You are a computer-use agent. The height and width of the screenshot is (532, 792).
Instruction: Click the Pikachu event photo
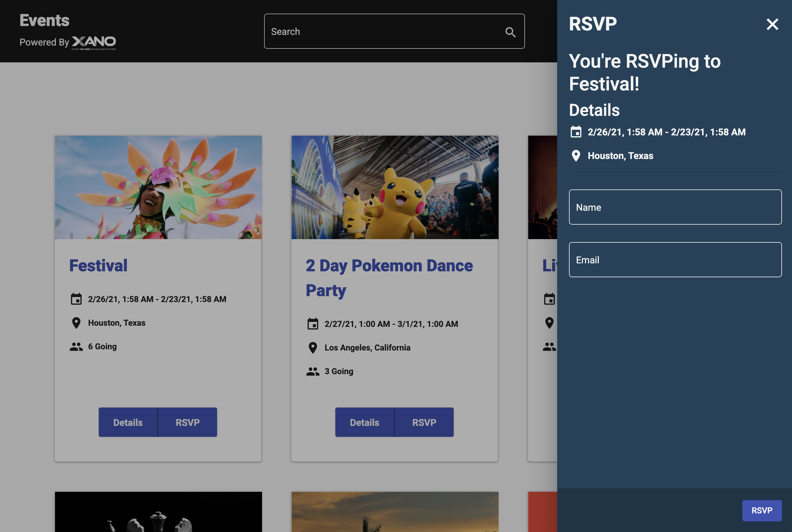395,187
